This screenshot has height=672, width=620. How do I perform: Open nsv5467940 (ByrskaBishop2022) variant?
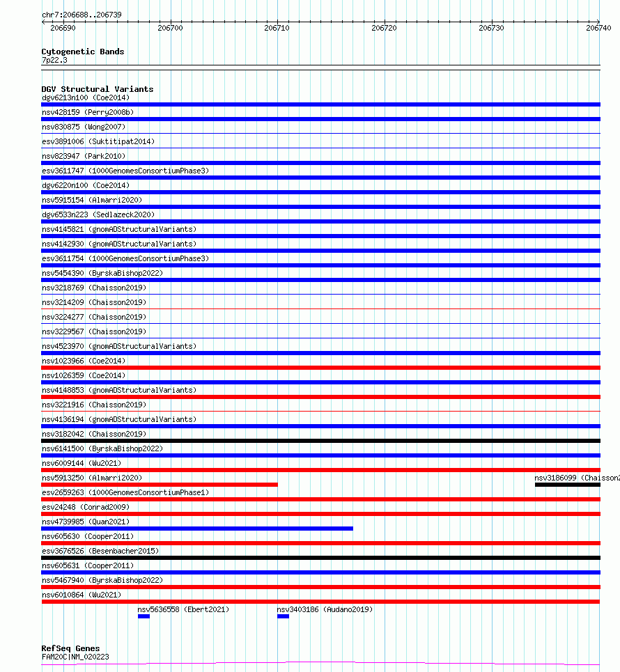pyautogui.click(x=102, y=580)
